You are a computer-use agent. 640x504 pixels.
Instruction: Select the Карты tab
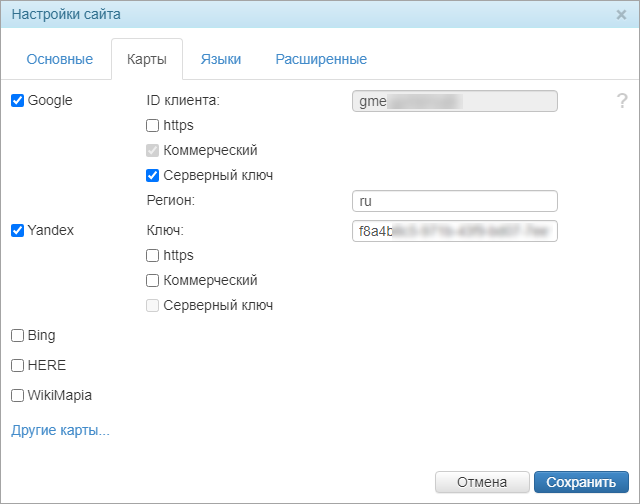[x=146, y=59]
